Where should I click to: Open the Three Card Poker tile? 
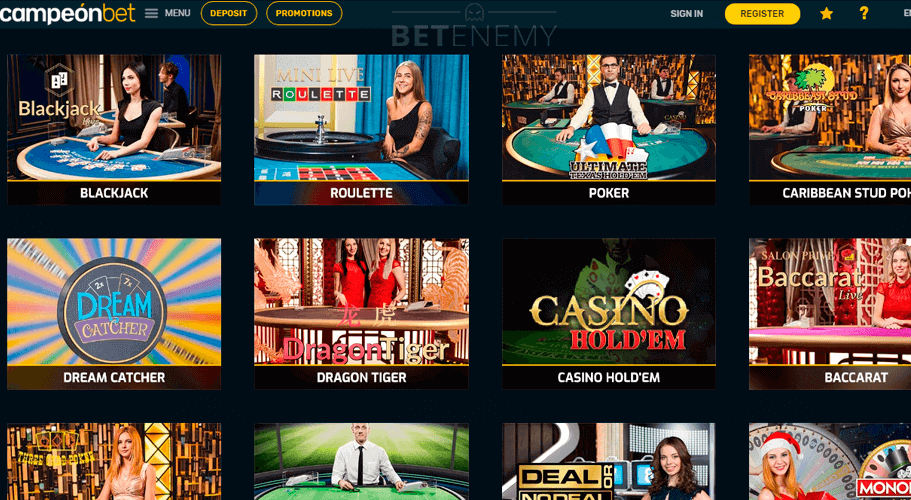pyautogui.click(x=114, y=462)
